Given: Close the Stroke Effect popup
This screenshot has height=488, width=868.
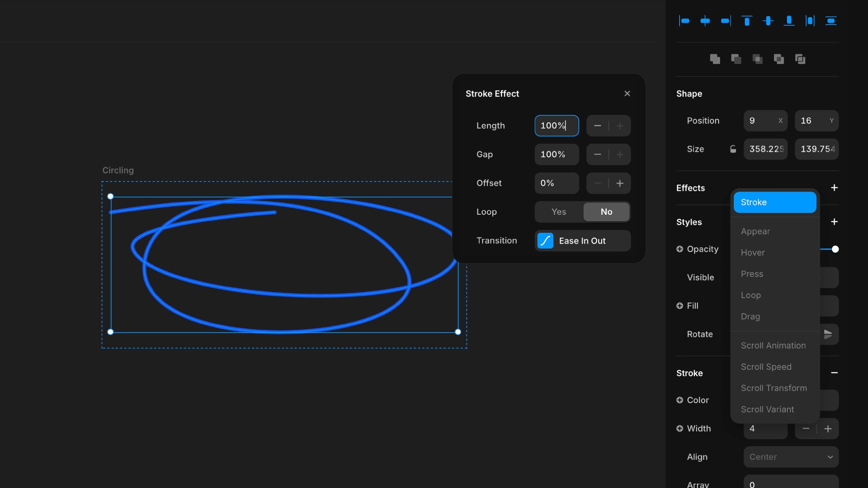Looking at the screenshot, I should pos(627,94).
